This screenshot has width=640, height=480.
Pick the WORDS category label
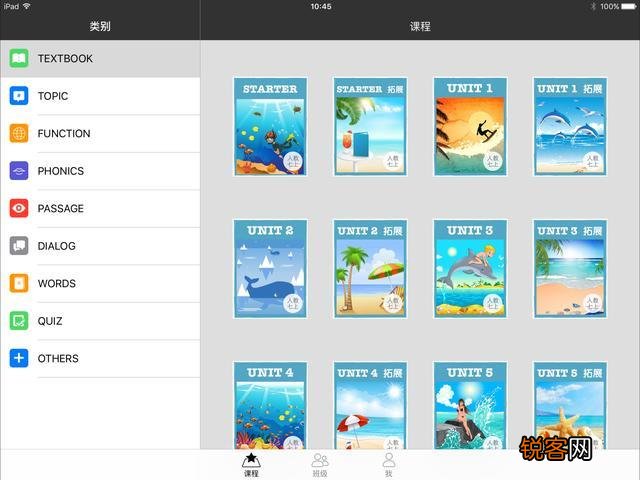tap(57, 284)
